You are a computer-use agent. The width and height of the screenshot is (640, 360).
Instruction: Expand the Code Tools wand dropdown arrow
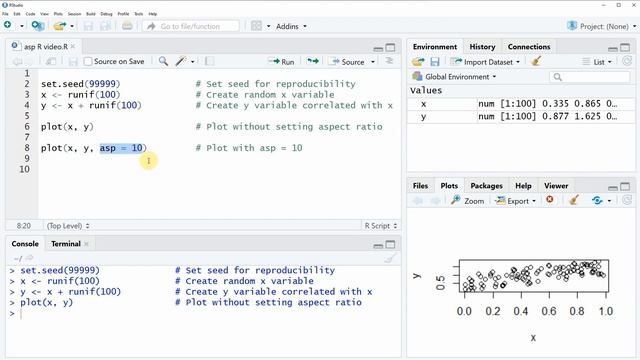click(x=193, y=62)
